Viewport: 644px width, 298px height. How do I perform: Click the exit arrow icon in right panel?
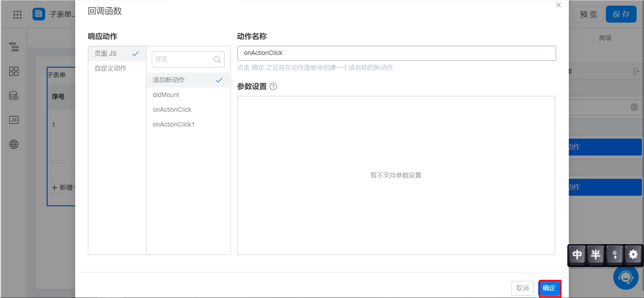point(636,71)
